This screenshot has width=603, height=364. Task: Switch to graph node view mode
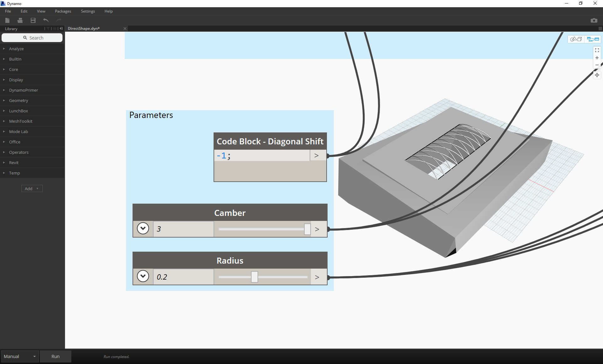coord(593,39)
